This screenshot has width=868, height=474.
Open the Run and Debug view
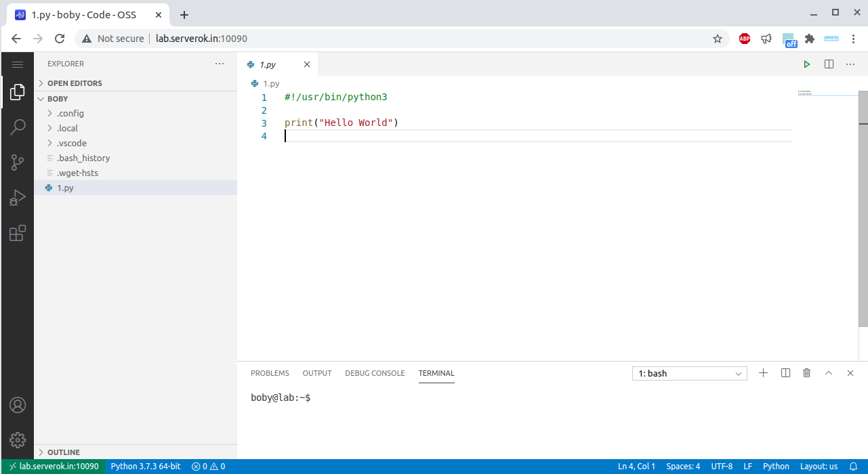click(18, 197)
